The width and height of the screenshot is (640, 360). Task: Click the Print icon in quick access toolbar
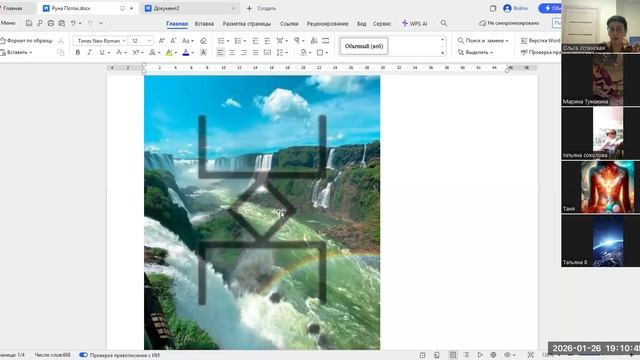click(51, 24)
